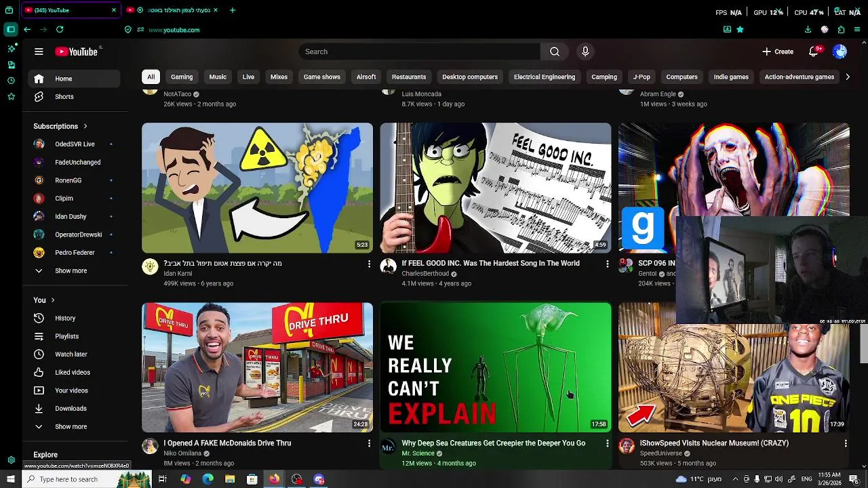Open the account avatar menu
This screenshot has width=868, height=488.
(x=840, y=52)
